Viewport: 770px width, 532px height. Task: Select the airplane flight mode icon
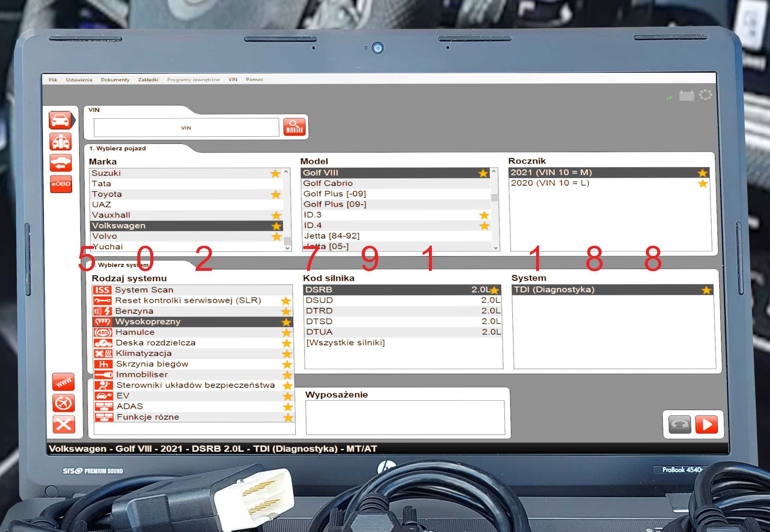[64, 403]
